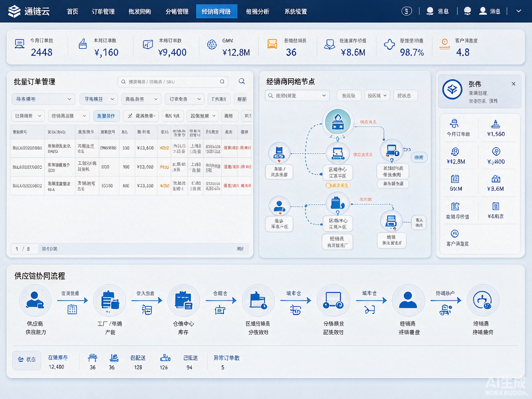Select the lower left person node icon
Screen dimensions: 532x399
point(279,206)
